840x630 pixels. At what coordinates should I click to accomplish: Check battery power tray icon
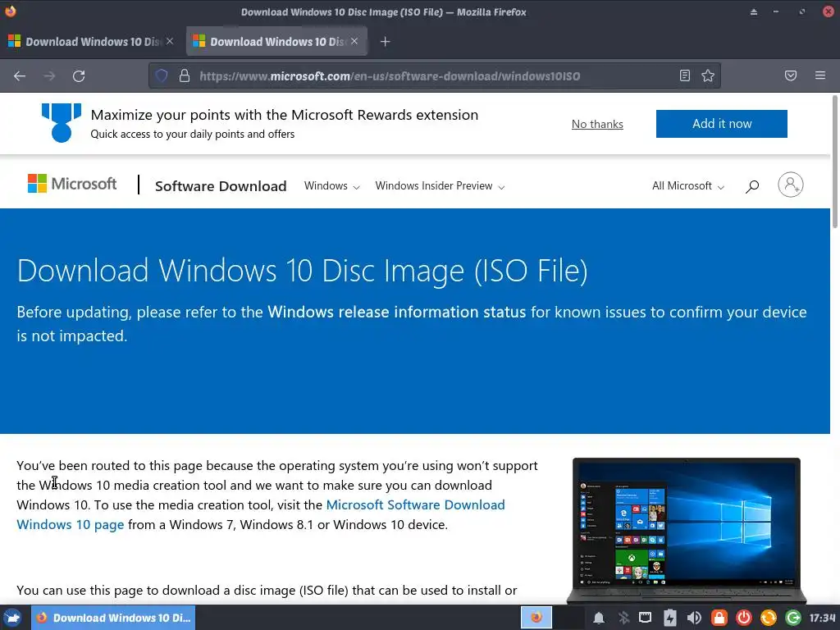pos(670,619)
